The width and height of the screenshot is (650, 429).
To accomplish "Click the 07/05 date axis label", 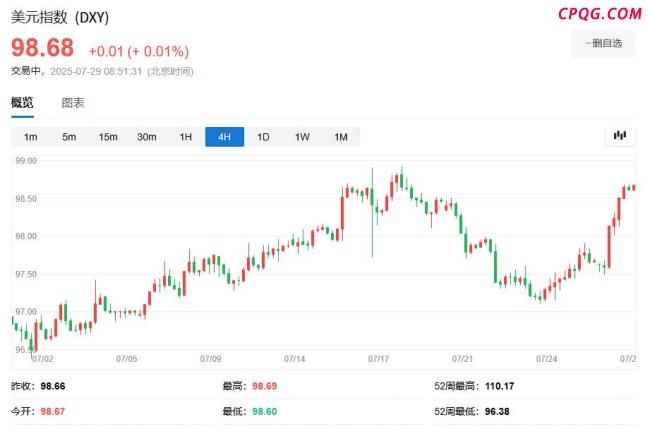I will [126, 359].
